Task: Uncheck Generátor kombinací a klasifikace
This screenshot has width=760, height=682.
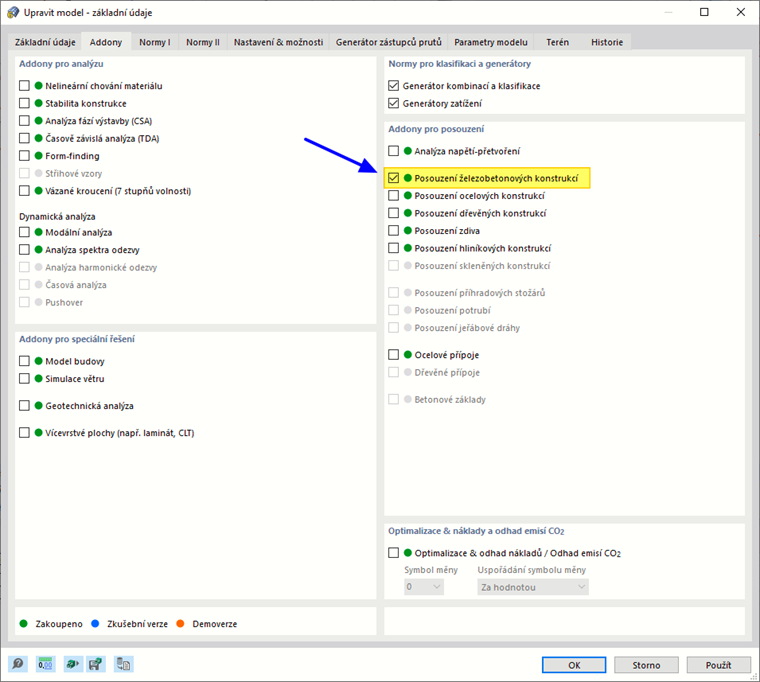Action: click(394, 86)
